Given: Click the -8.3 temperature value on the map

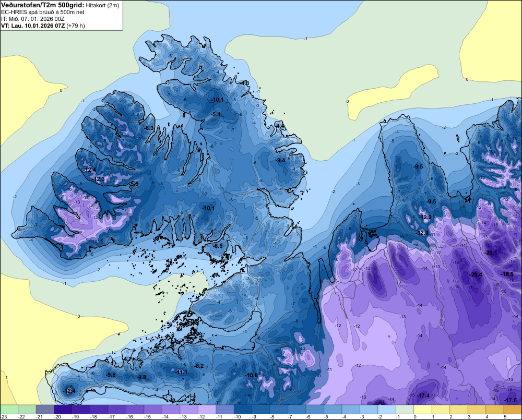Looking at the screenshot, I should pyautogui.click(x=149, y=128).
